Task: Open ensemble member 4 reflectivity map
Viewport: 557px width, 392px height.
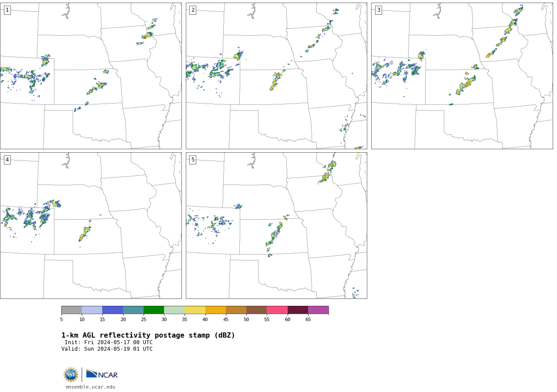Action: pos(91,225)
